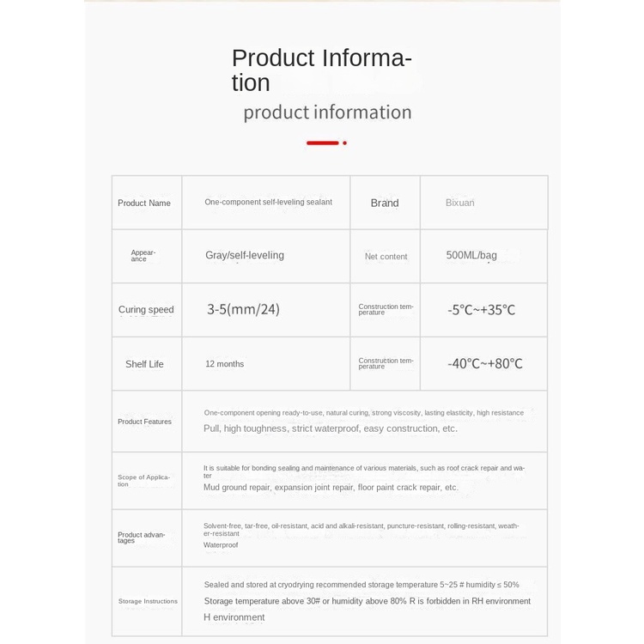The width and height of the screenshot is (644, 644).
Task: Click the "Storage Instructions" row label
Action: click(148, 601)
